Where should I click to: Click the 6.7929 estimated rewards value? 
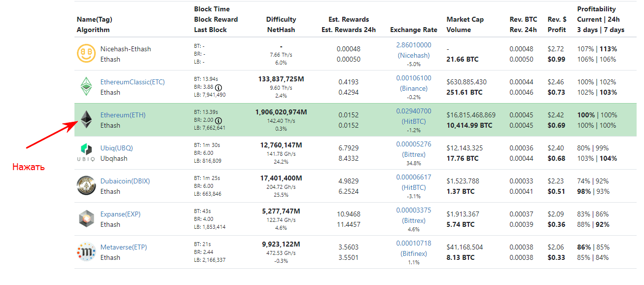349,148
